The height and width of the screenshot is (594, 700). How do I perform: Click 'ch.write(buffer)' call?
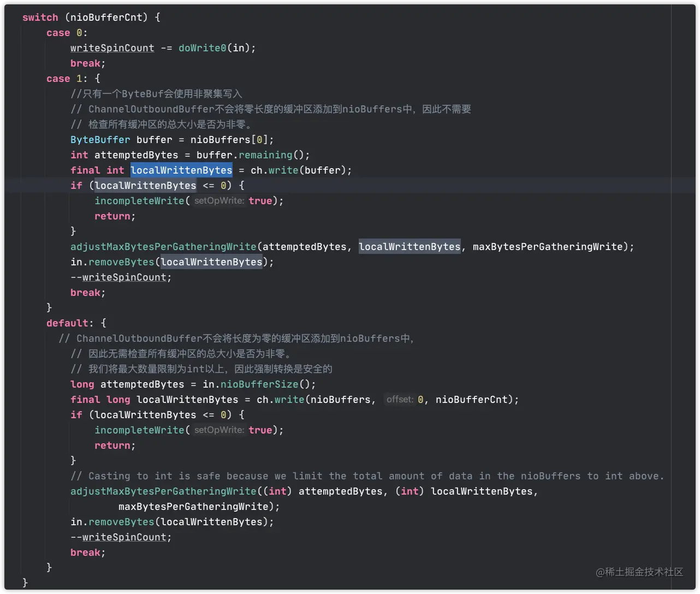coord(298,170)
